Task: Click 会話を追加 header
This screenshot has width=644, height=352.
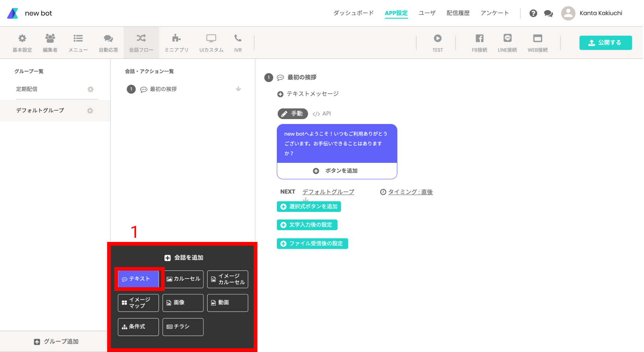Action: point(184,258)
